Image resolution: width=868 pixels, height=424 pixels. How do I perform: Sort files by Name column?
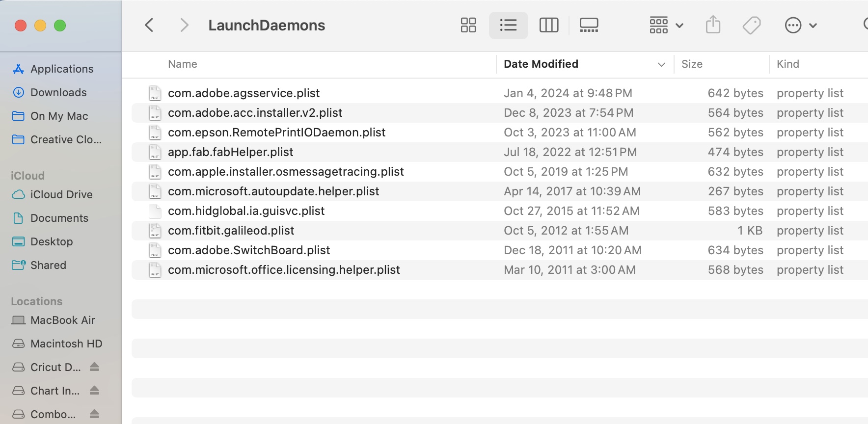(183, 64)
